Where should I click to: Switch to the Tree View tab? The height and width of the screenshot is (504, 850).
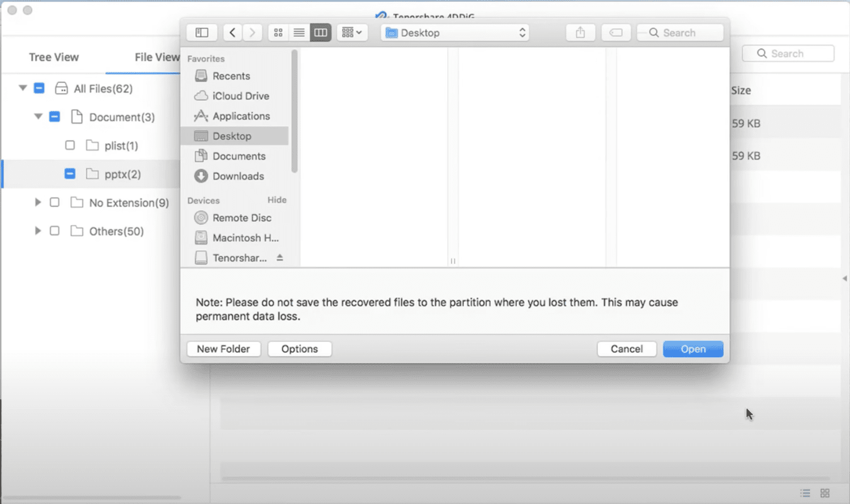pyautogui.click(x=53, y=57)
